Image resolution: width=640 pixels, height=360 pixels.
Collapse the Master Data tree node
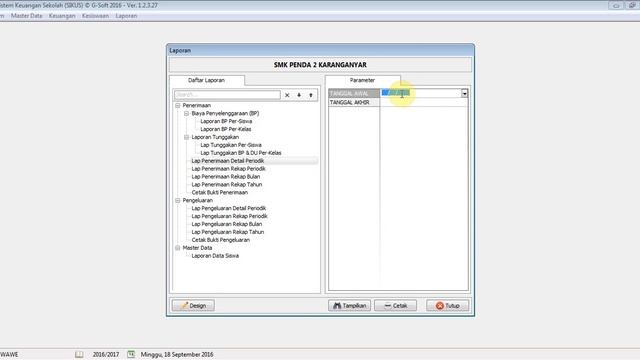[x=178, y=248]
